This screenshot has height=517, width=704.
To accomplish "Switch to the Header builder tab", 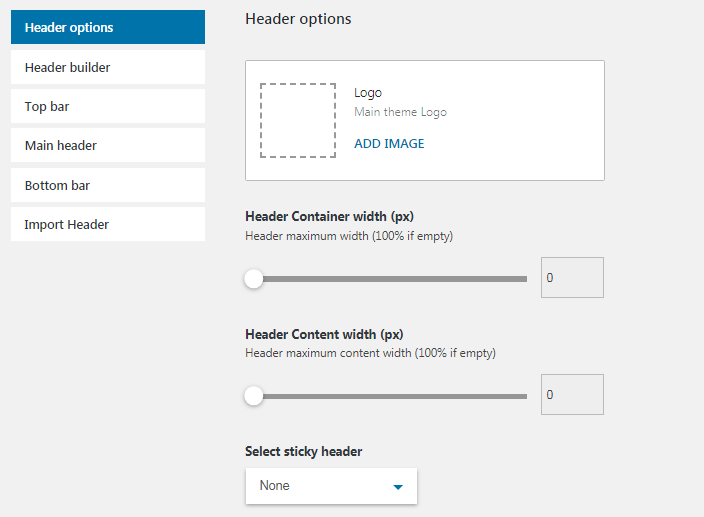I will (x=107, y=67).
